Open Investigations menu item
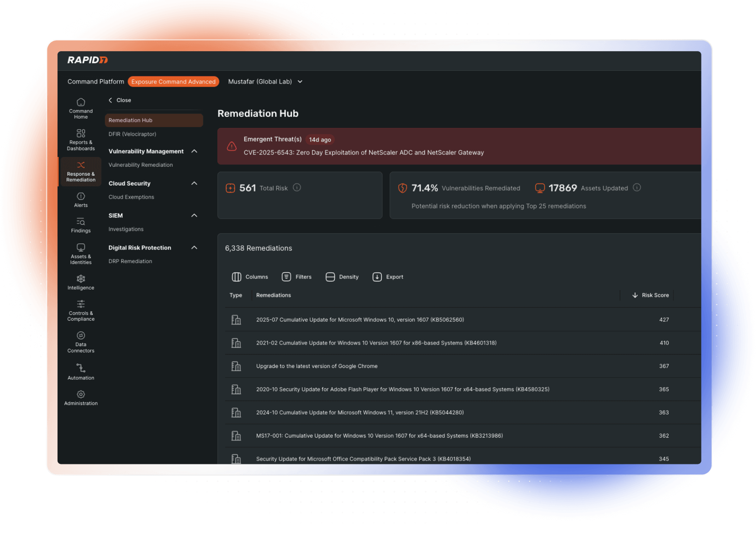 tap(126, 229)
